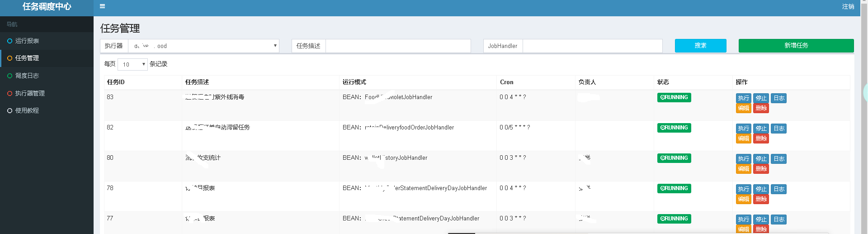Click 删除 for task 78
The image size is (868, 234).
tap(761, 199)
